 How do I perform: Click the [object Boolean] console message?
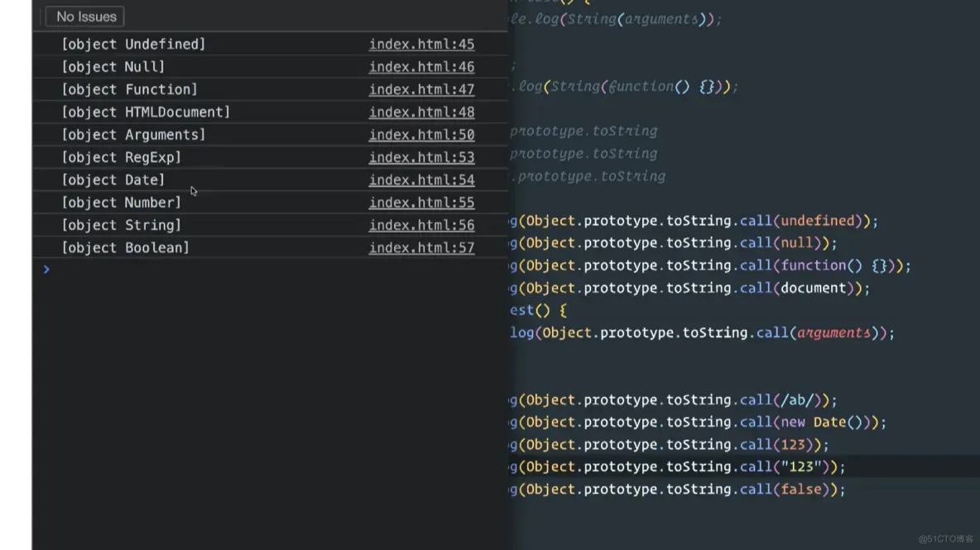coord(125,248)
